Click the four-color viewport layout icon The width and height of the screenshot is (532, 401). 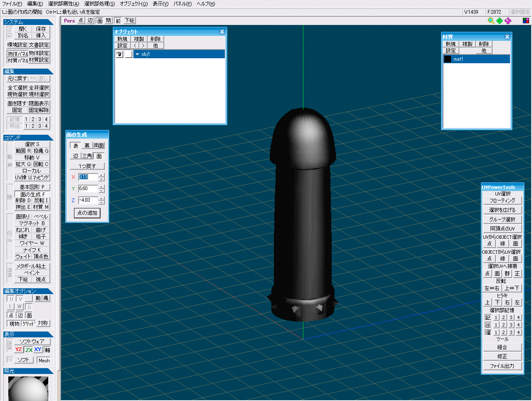click(526, 20)
